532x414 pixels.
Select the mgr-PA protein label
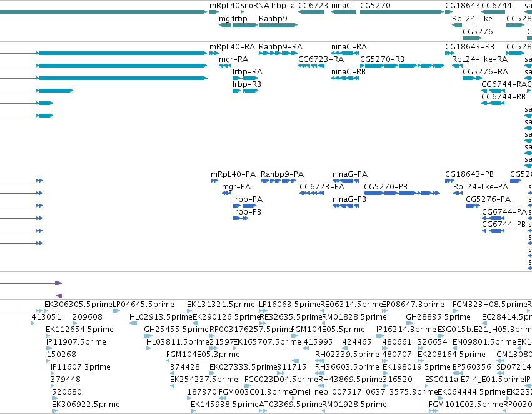pyautogui.click(x=236, y=186)
